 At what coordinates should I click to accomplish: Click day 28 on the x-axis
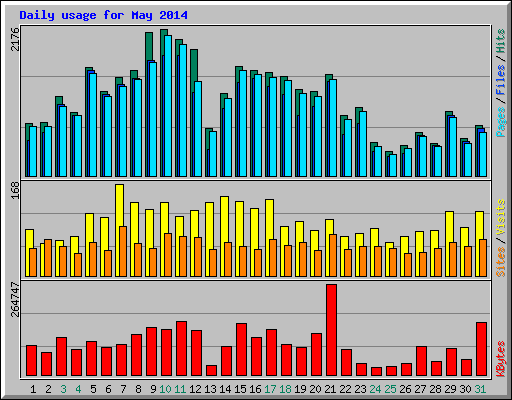coord(435,389)
